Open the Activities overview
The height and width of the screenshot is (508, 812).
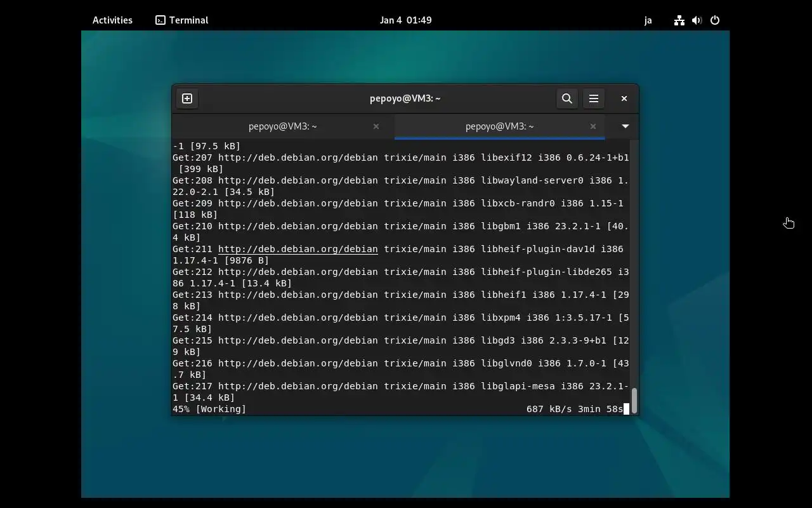pyautogui.click(x=112, y=20)
